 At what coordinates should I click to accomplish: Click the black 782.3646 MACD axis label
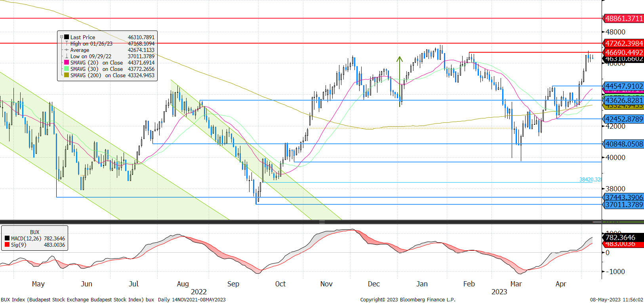(624, 237)
